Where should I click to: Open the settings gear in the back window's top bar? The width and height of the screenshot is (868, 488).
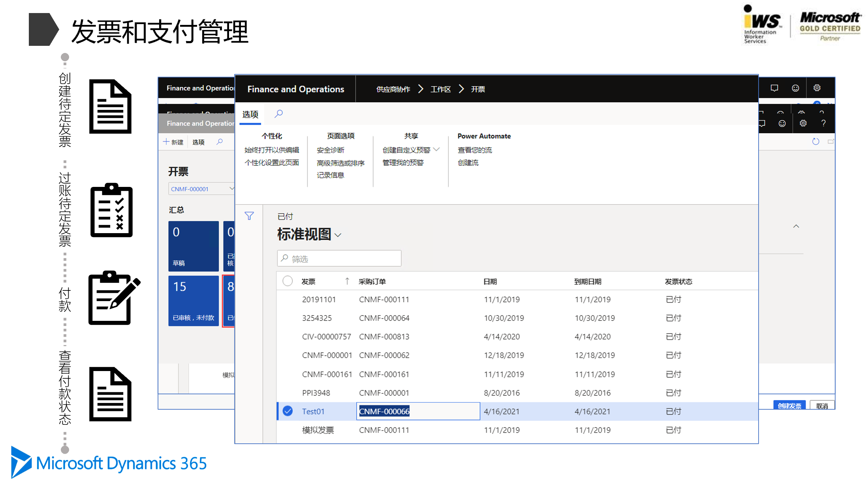point(817,88)
